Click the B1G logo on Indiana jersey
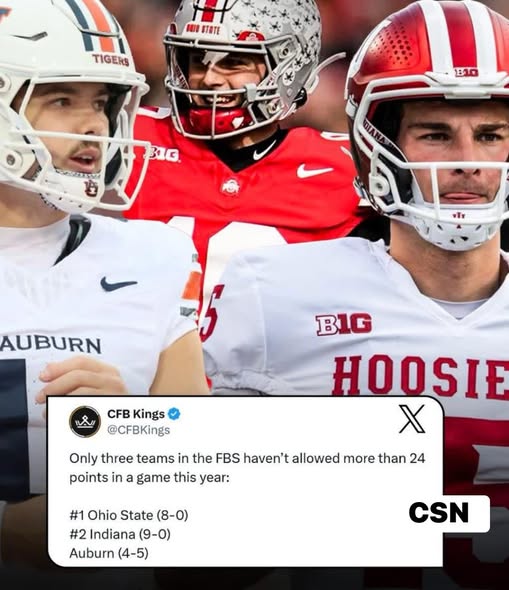The height and width of the screenshot is (590, 509). [343, 324]
